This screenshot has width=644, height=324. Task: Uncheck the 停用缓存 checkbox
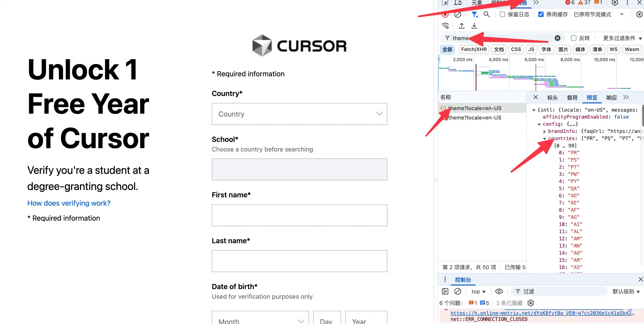click(541, 15)
